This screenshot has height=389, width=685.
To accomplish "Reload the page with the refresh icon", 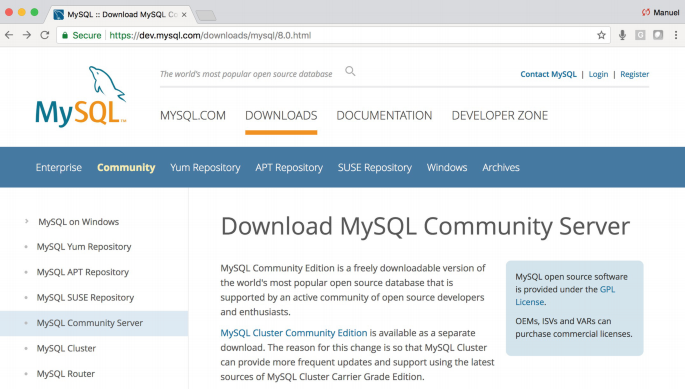I will tap(45, 35).
